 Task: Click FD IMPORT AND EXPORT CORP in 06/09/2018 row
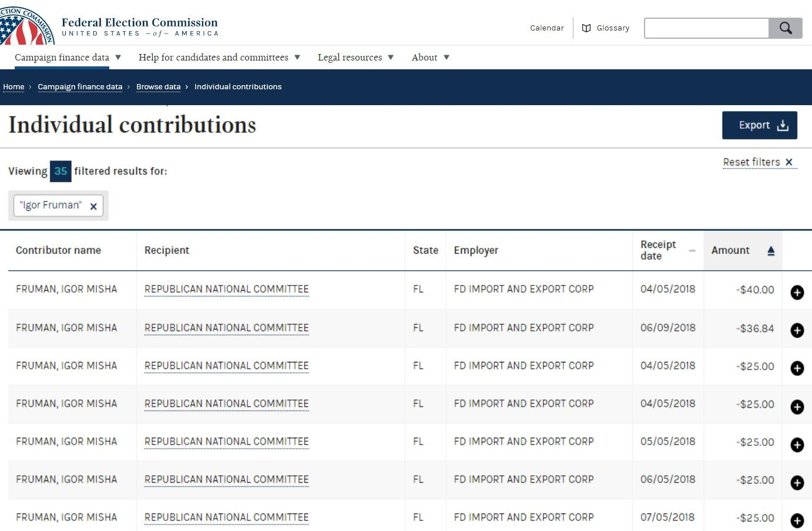coord(524,328)
